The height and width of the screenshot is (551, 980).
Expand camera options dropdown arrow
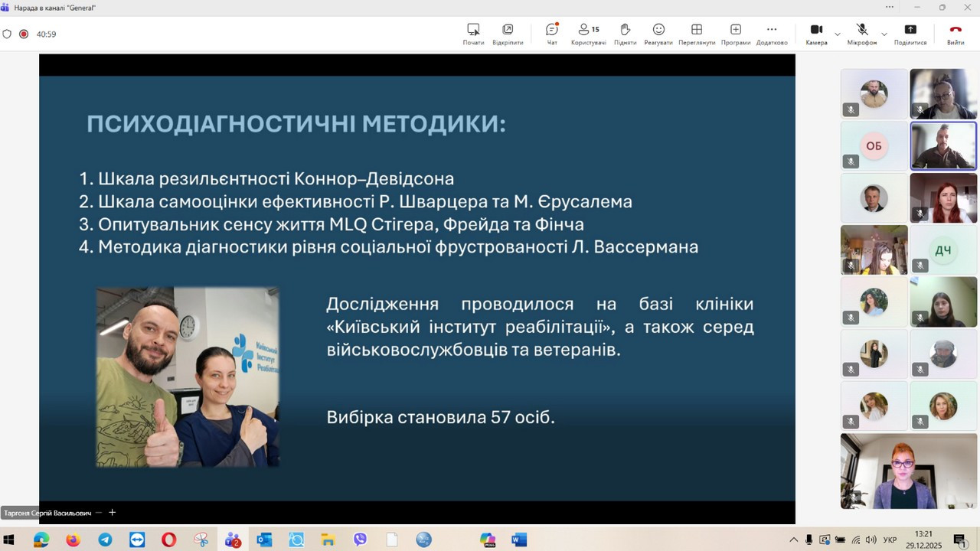837,34
